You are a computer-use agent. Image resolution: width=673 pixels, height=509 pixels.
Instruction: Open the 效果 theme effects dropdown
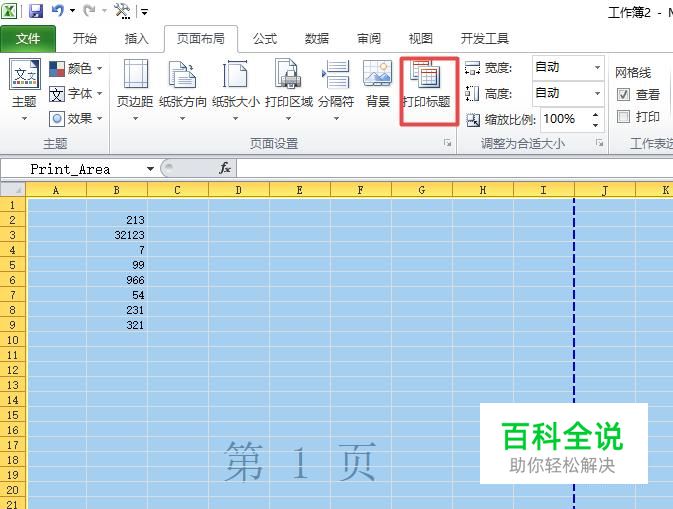pyautogui.click(x=76, y=118)
